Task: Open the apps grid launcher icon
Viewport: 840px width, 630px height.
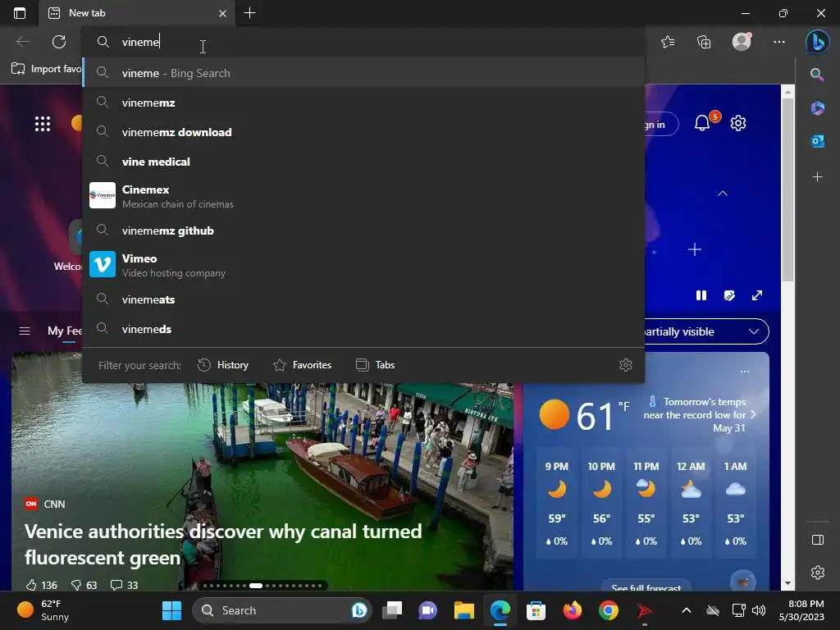Action: click(43, 124)
